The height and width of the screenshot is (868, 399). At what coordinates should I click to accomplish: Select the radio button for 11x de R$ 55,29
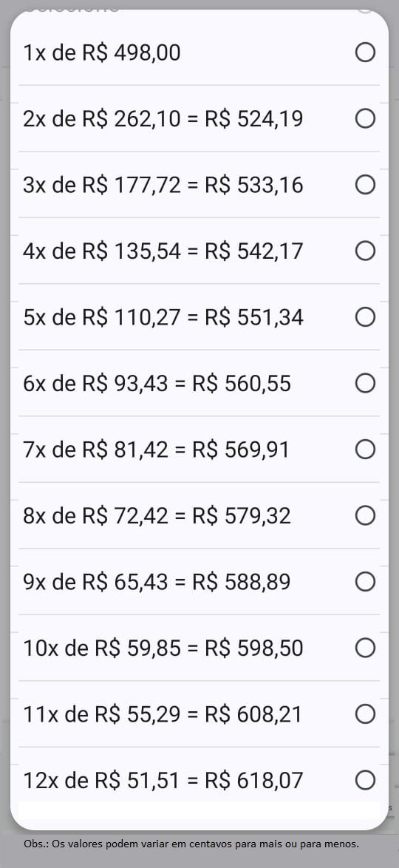click(365, 714)
